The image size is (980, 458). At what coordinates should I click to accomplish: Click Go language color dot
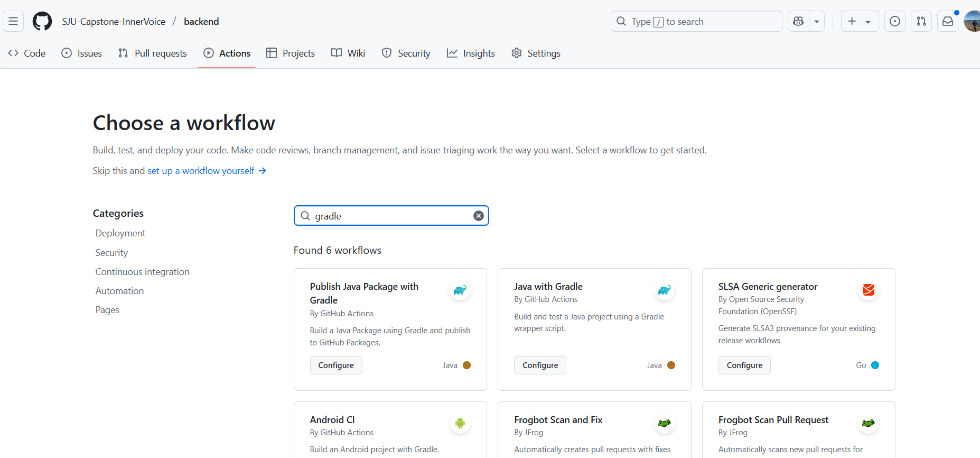(875, 365)
